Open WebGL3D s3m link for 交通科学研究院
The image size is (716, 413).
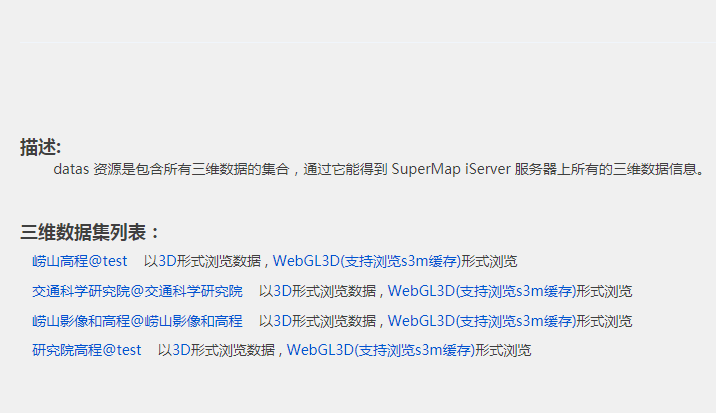pyautogui.click(x=482, y=291)
